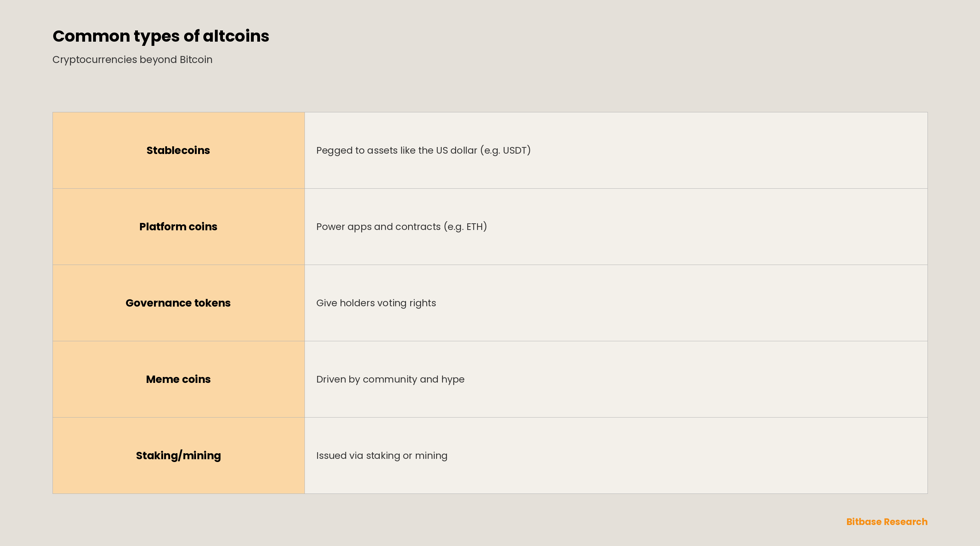
Task: Select the word 'Cryptocurrencies' in the subtitle
Action: tap(95, 60)
